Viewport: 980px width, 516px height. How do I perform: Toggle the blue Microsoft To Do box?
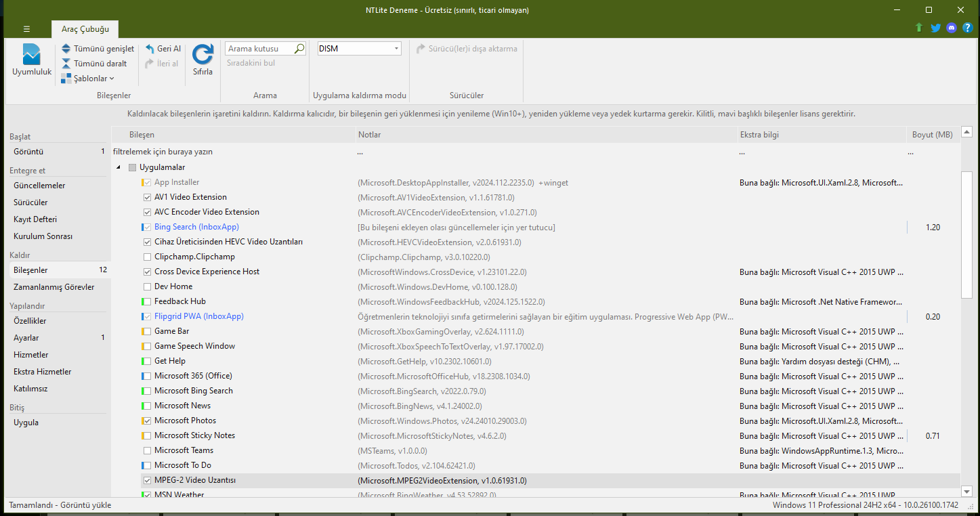pyautogui.click(x=146, y=465)
